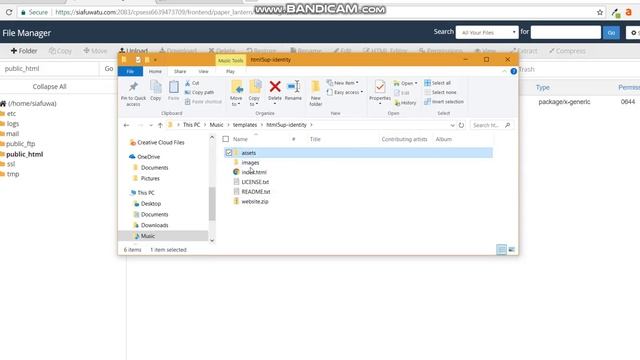This screenshot has width=640, height=360.
Task: Open New item dropdown
Action: 342,83
